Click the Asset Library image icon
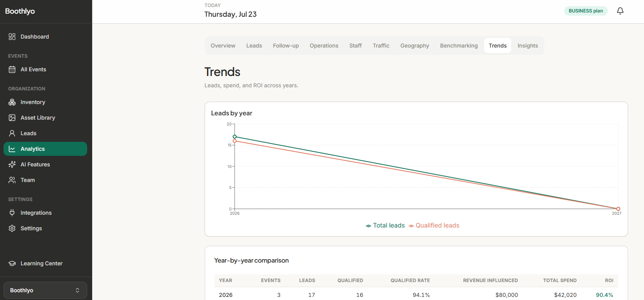 (x=12, y=118)
